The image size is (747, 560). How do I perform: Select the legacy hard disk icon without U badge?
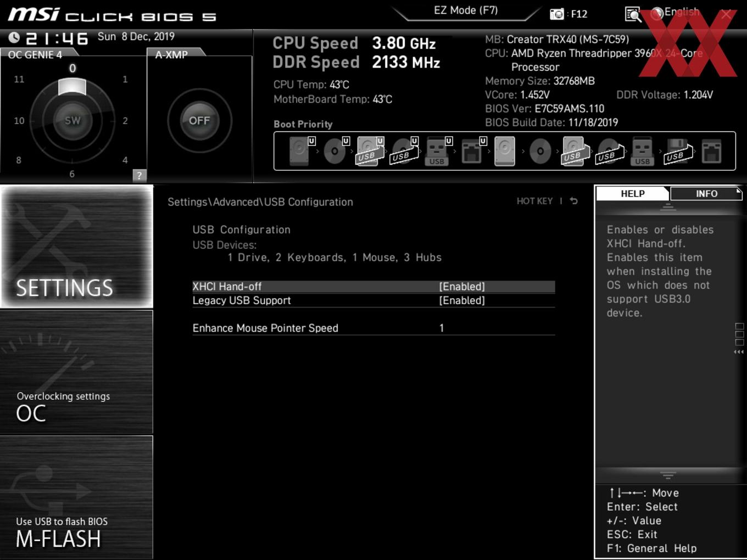[x=505, y=150]
